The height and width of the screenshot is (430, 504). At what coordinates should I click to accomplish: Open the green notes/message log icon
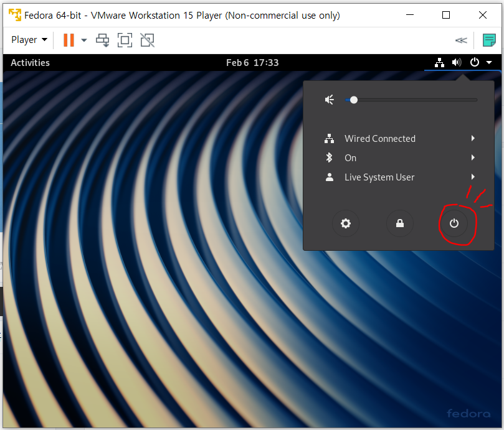(x=489, y=40)
